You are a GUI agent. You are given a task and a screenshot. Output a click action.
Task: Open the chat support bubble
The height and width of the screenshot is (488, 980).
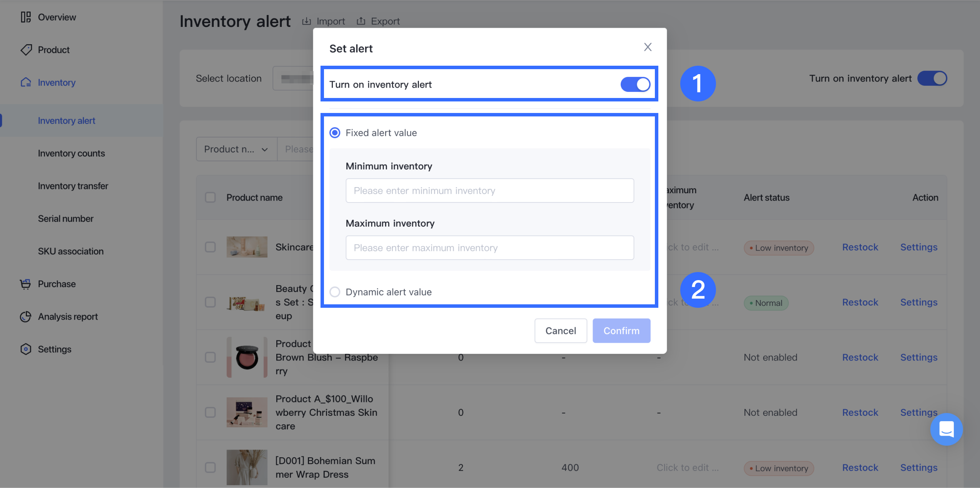946,429
